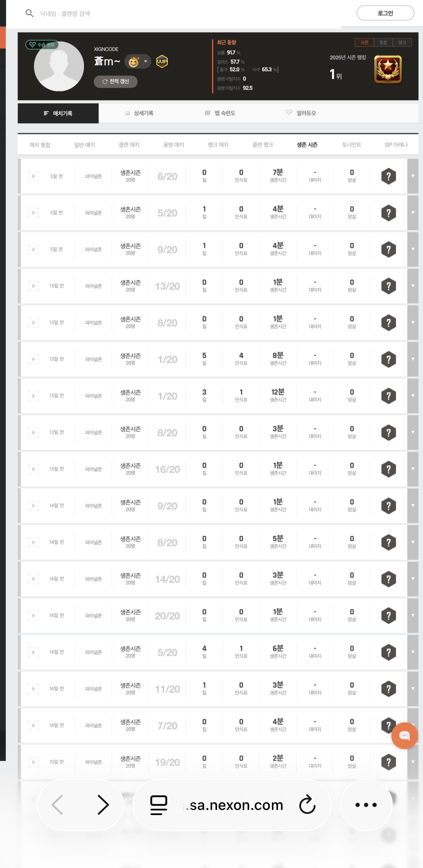This screenshot has height=868, width=423.
Task: Switch ranking view to 랭크
Action: coord(402,43)
